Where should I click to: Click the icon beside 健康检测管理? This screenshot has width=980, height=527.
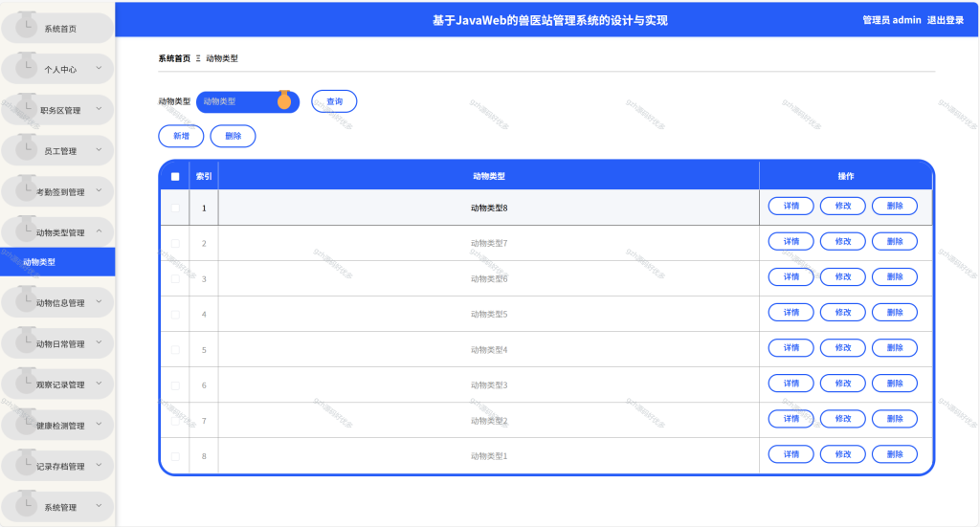click(x=26, y=423)
